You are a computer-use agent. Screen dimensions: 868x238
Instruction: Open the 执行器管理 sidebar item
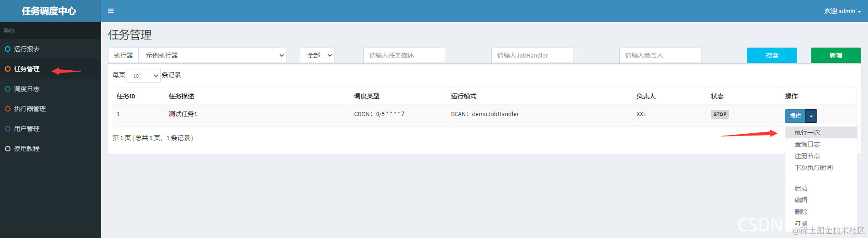(x=50, y=109)
